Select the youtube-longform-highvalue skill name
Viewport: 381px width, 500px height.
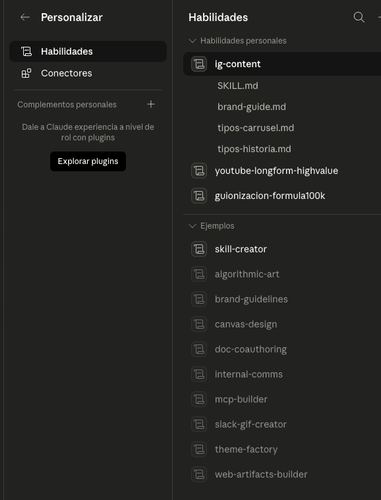point(276,171)
